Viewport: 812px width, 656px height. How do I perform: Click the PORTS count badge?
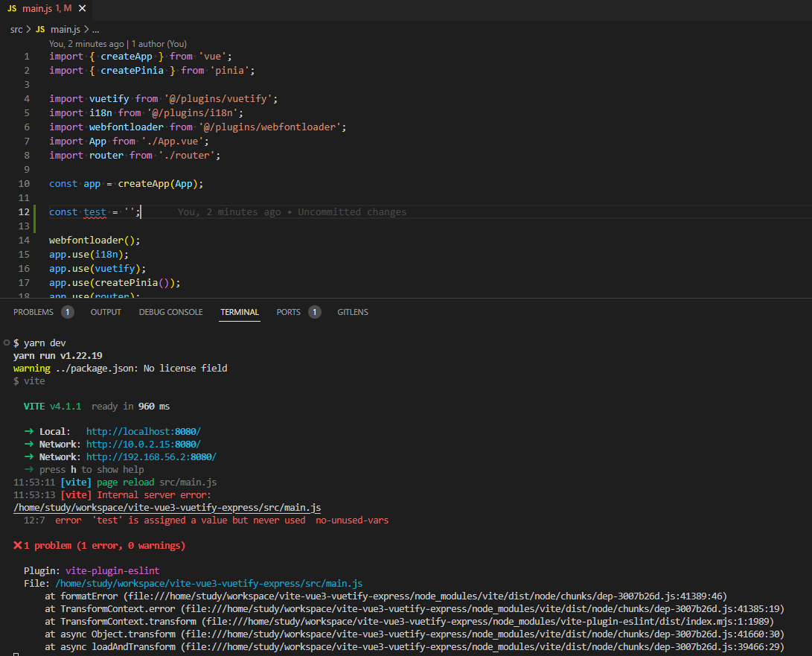[314, 312]
